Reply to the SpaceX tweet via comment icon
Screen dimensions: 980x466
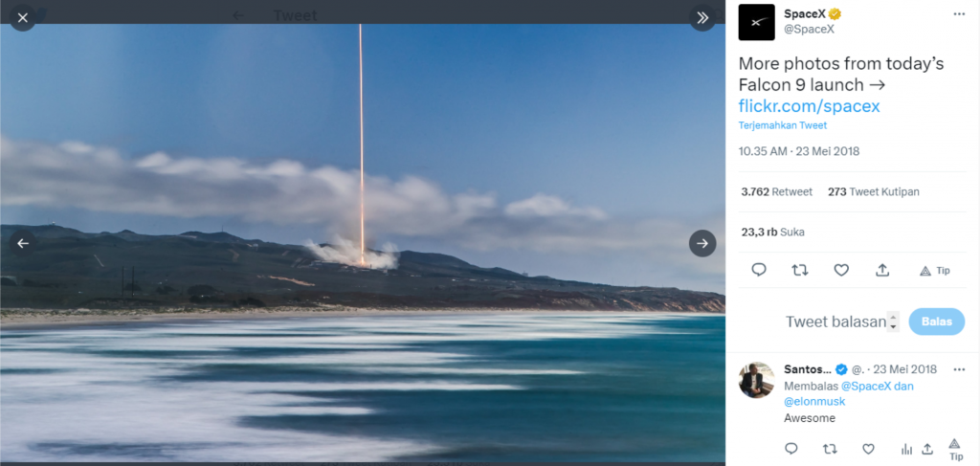pyautogui.click(x=759, y=270)
